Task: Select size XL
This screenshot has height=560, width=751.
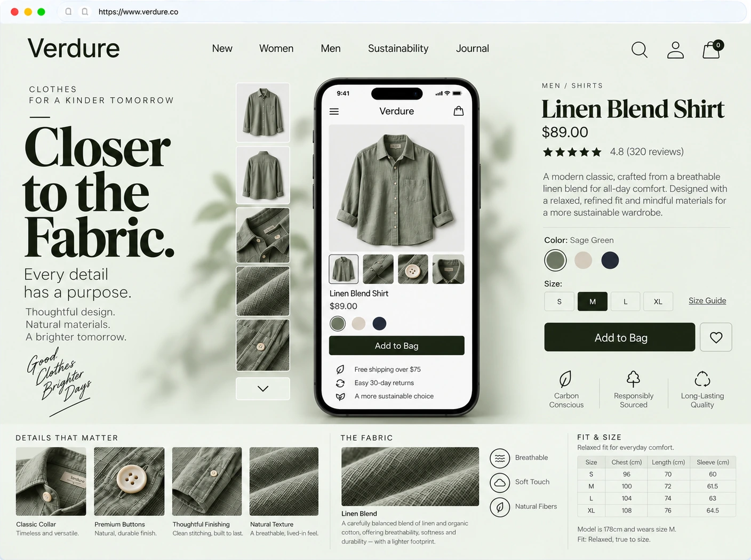Action: click(x=658, y=301)
